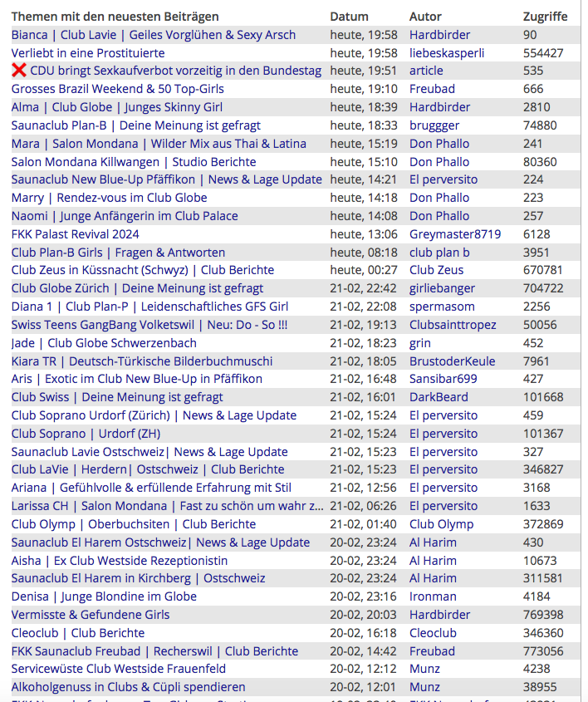
Task: Open 'Club Soprano | Urdorf (ZH)' thread
Action: (86, 434)
